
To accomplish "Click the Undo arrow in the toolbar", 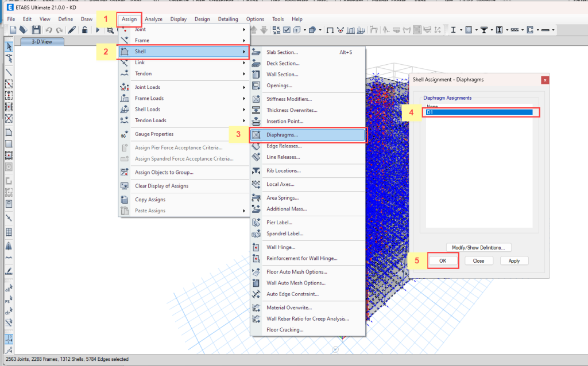I will (49, 30).
